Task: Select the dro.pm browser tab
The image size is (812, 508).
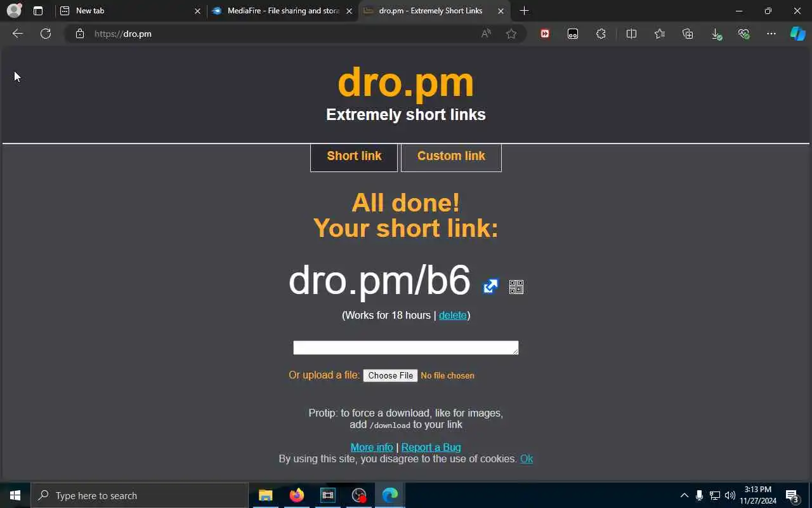Action: coord(434,11)
